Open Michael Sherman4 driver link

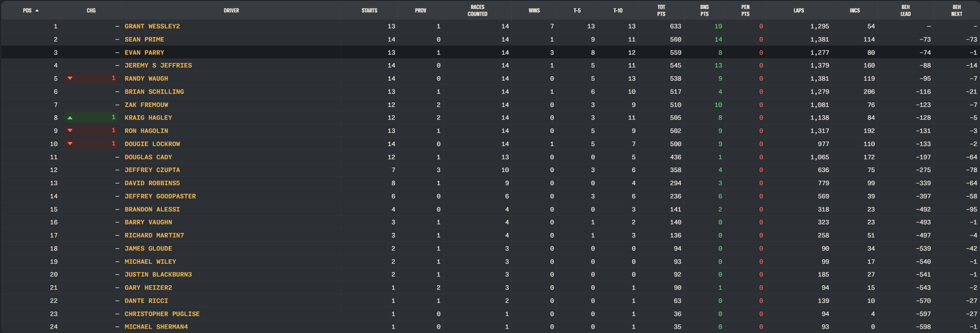(x=156, y=327)
